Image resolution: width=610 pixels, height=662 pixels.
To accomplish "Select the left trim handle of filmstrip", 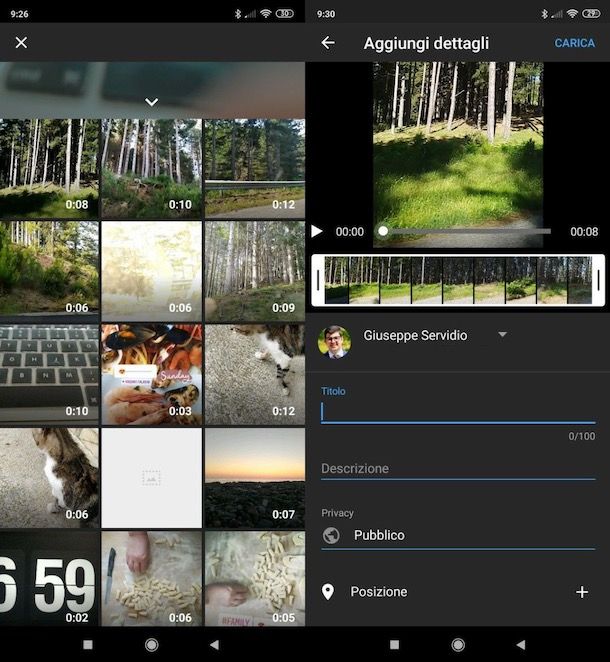I will pyautogui.click(x=318, y=280).
